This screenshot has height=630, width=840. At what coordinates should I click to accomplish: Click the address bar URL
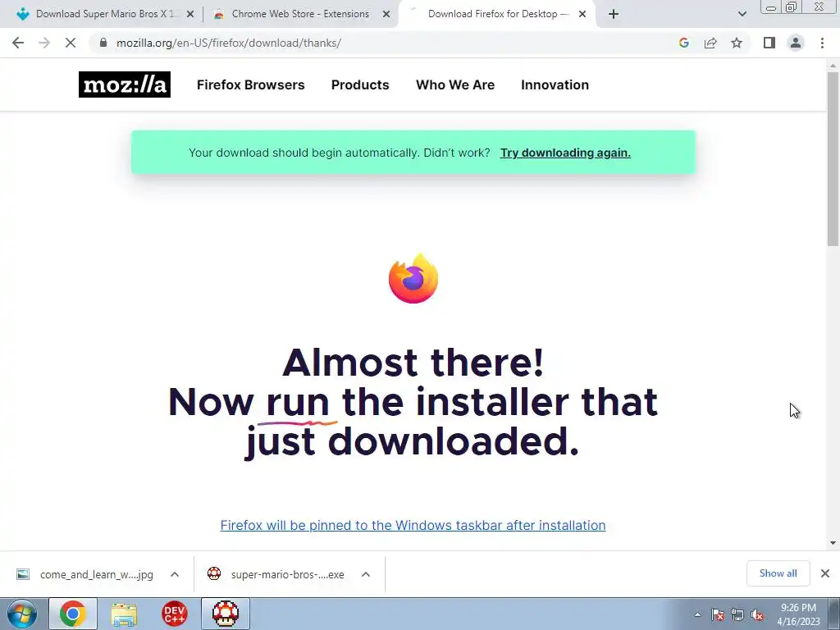(x=229, y=43)
